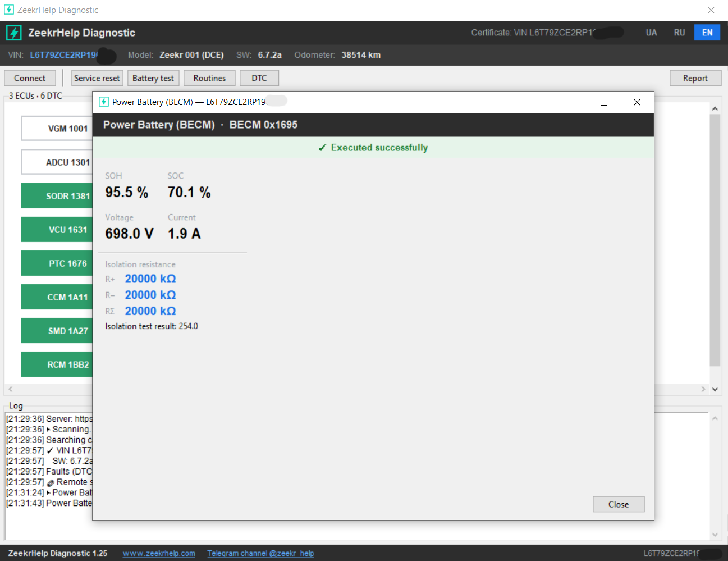Click the ECU panel scroll-left arrow
The image size is (728, 561).
coord(10,389)
